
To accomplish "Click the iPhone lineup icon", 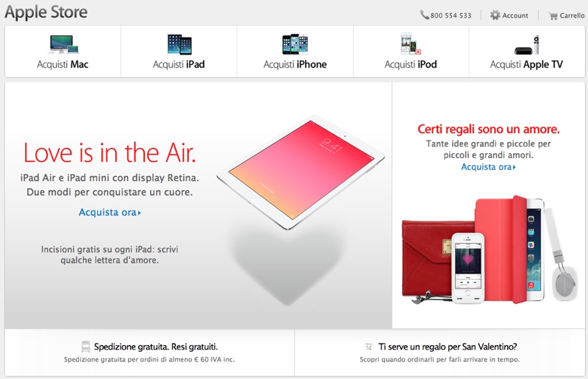I will 295,44.
